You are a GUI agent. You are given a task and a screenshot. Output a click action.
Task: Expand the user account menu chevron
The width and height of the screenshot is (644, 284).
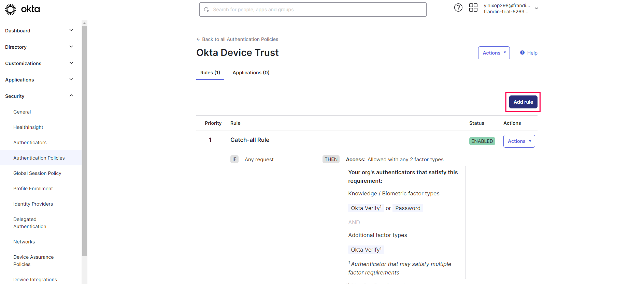536,9
